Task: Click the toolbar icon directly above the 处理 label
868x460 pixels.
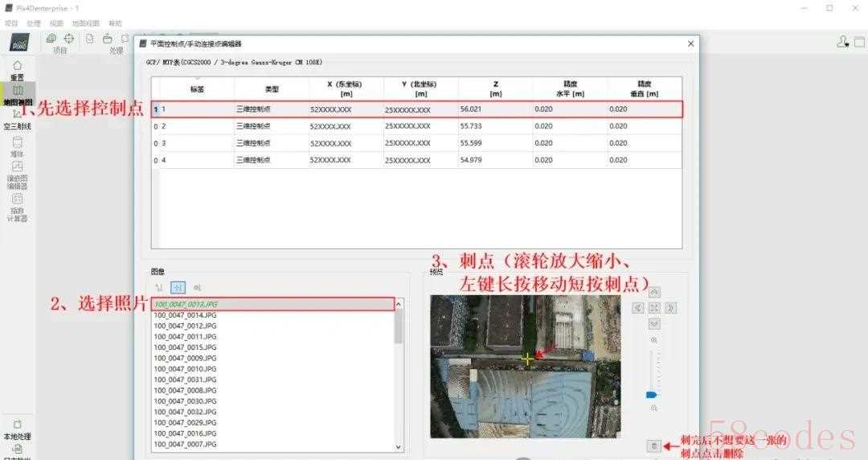Action: click(108, 39)
